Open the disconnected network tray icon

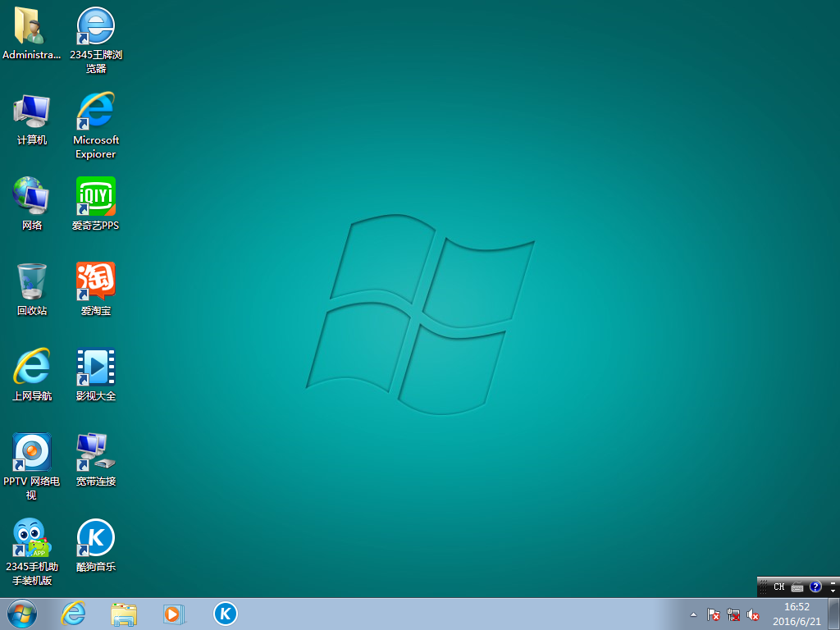[x=733, y=614]
